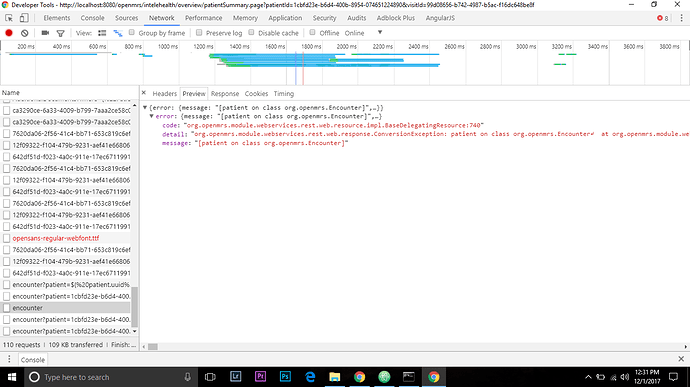The height and width of the screenshot is (387, 690).
Task: Open the Windows notification center icon
Action: tap(673, 377)
